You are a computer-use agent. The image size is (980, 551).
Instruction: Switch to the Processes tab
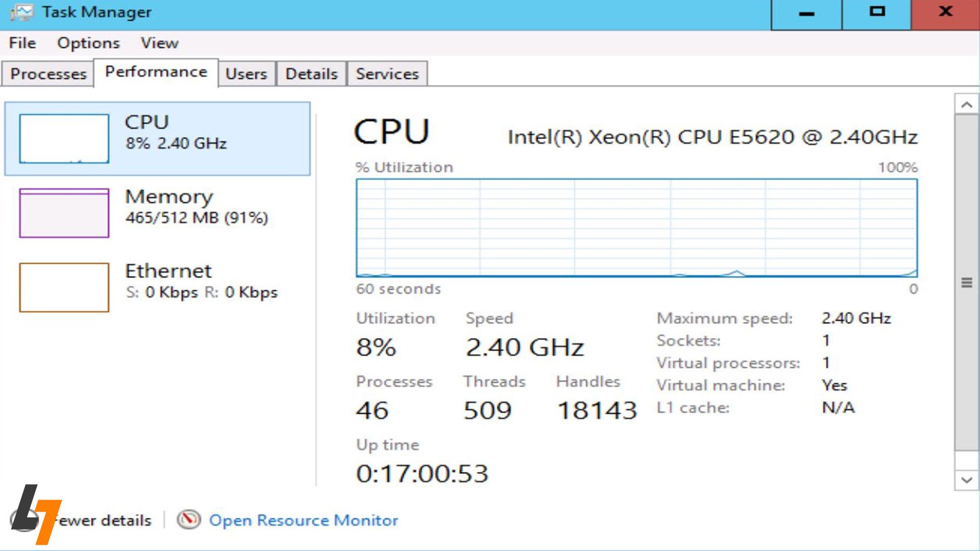(48, 74)
